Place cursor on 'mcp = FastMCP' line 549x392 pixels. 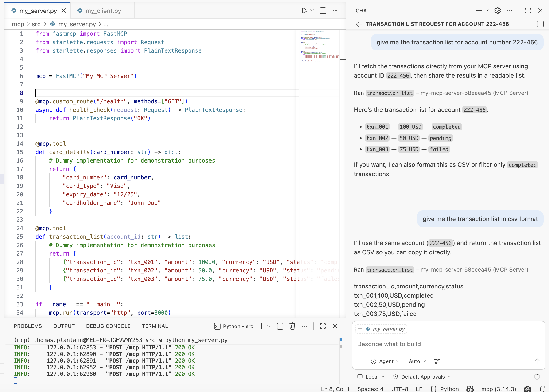(x=86, y=76)
